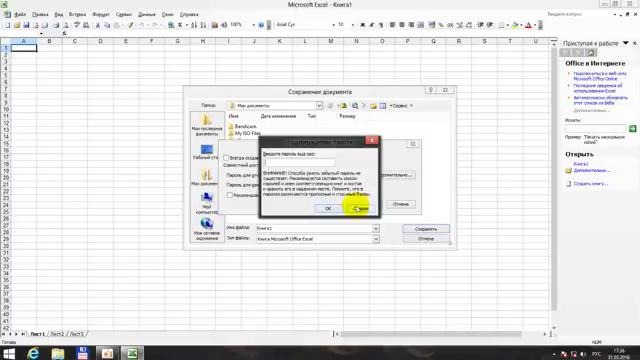
Task: Click the Align Left toolbar icon
Action: (392, 25)
